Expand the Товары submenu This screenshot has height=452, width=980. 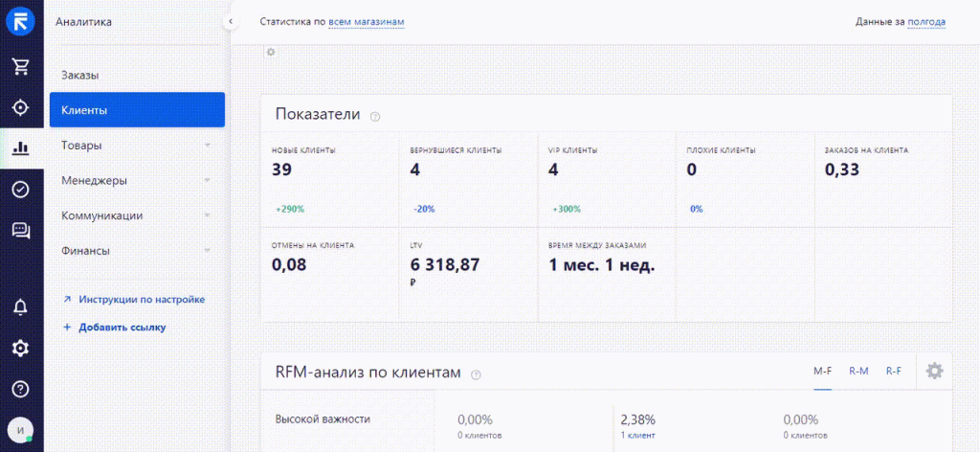point(207,146)
